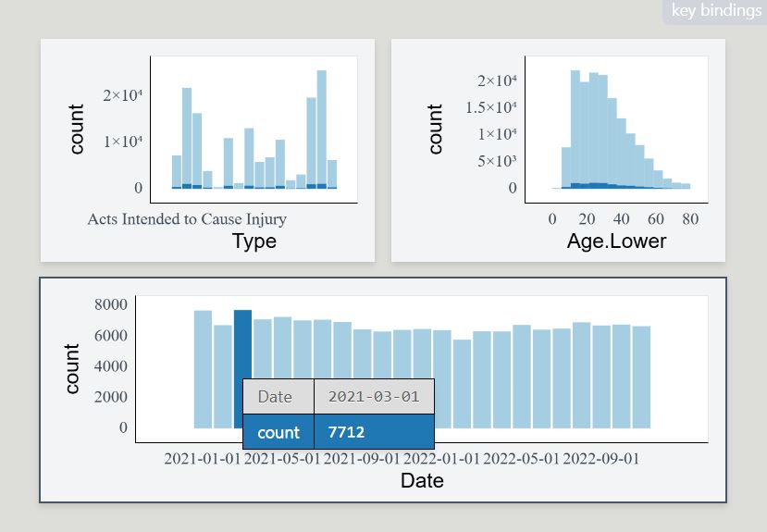Select the leftmost bar in Type chart
767x532 pixels.
(x=177, y=172)
